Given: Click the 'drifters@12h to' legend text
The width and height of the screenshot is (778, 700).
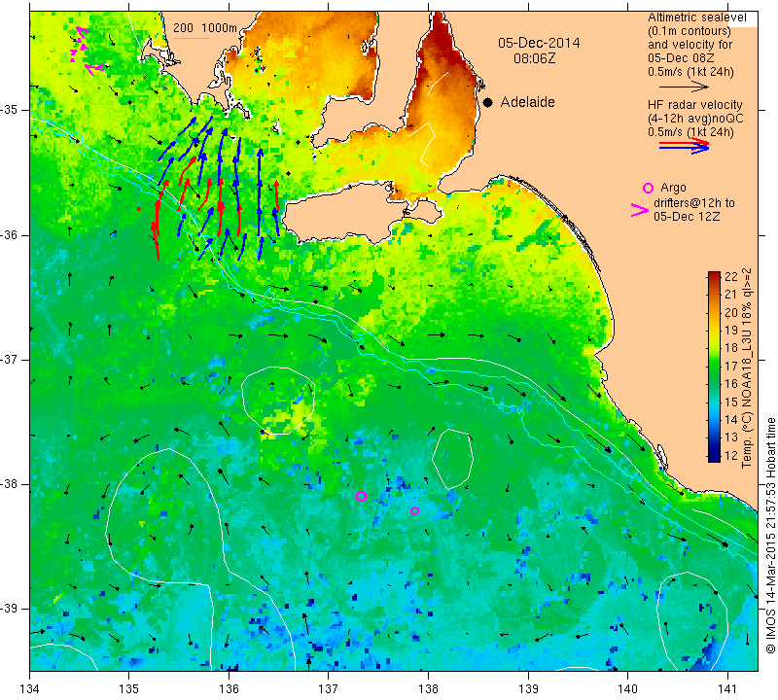Looking at the screenshot, I should 694,203.
